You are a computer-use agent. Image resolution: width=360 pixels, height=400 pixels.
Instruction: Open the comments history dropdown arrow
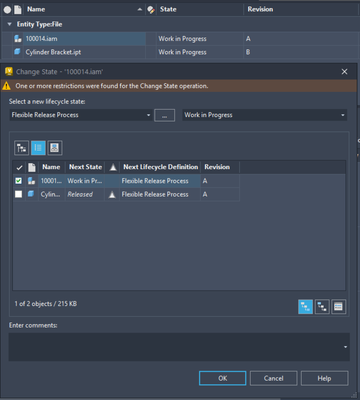tap(345, 347)
